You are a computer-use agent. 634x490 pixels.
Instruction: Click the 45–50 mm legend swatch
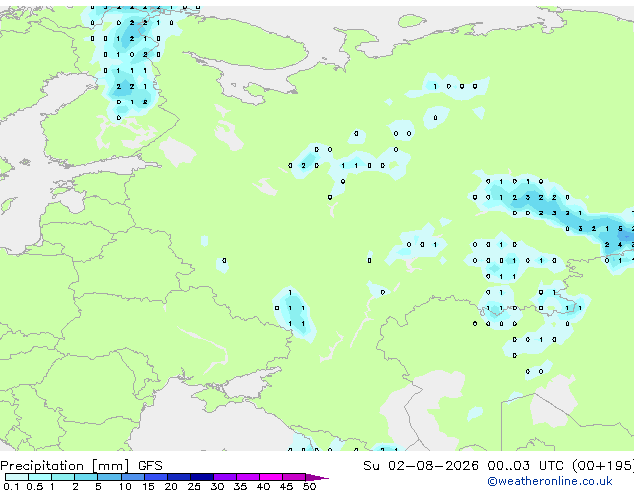[294, 477]
